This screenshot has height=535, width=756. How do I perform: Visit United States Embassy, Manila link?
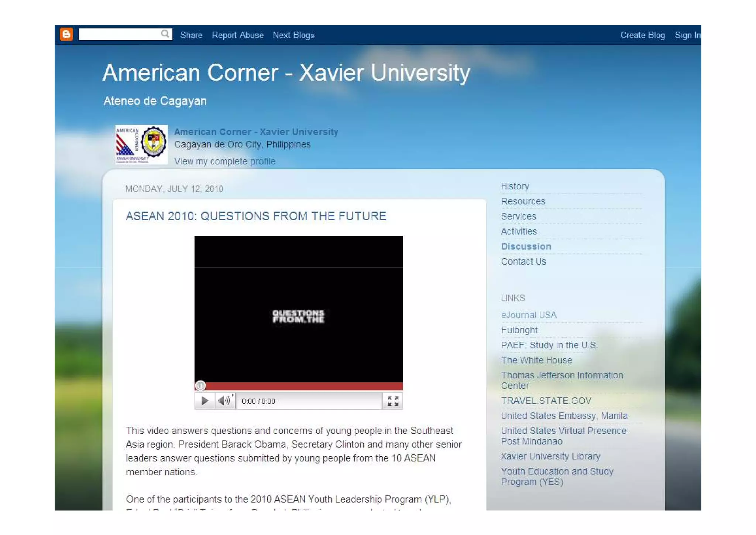point(564,416)
